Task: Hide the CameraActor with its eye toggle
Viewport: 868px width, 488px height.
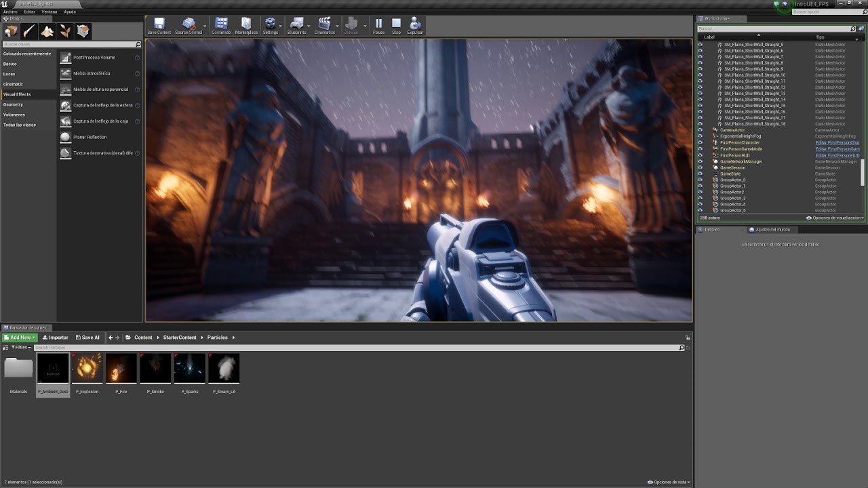Action: [x=700, y=130]
